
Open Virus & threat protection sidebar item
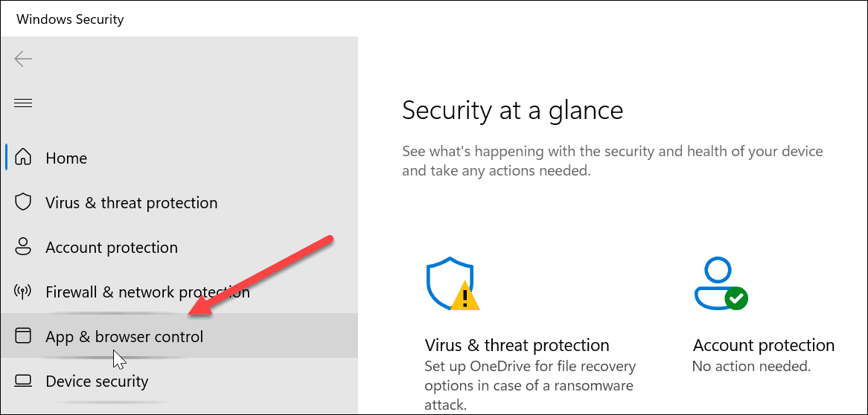click(x=131, y=203)
